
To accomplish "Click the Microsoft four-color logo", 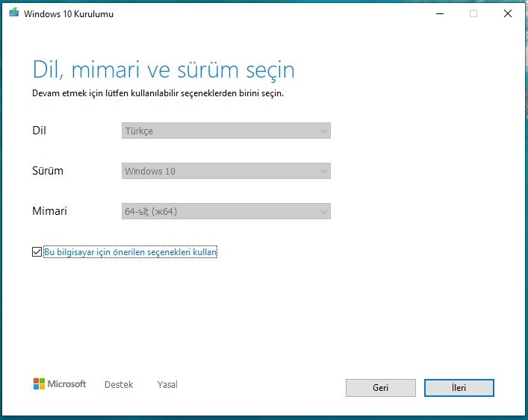I will pyautogui.click(x=39, y=383).
